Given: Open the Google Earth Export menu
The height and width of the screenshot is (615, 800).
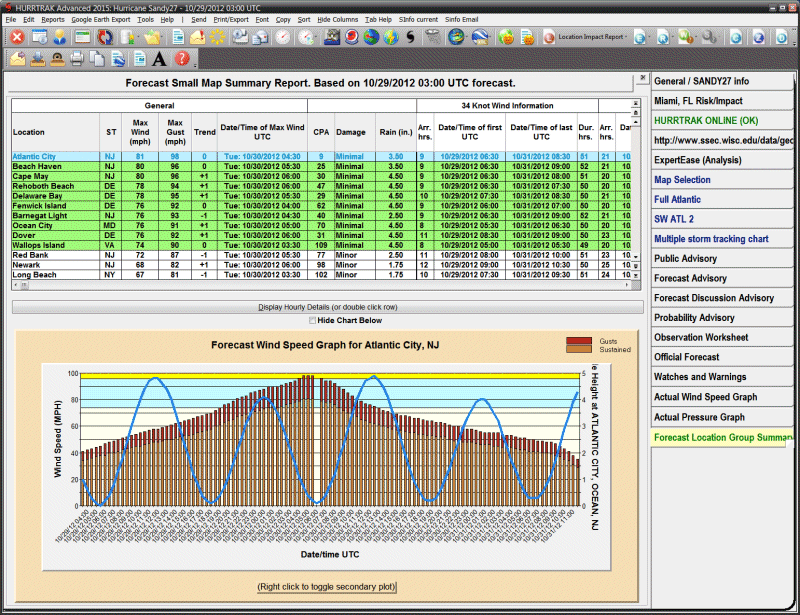Looking at the screenshot, I should [x=100, y=19].
